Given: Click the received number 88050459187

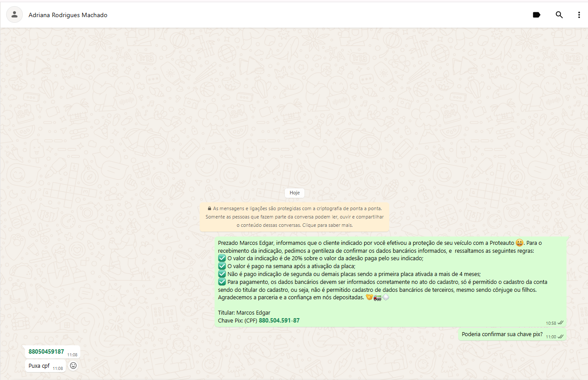Looking at the screenshot, I should (46, 352).
